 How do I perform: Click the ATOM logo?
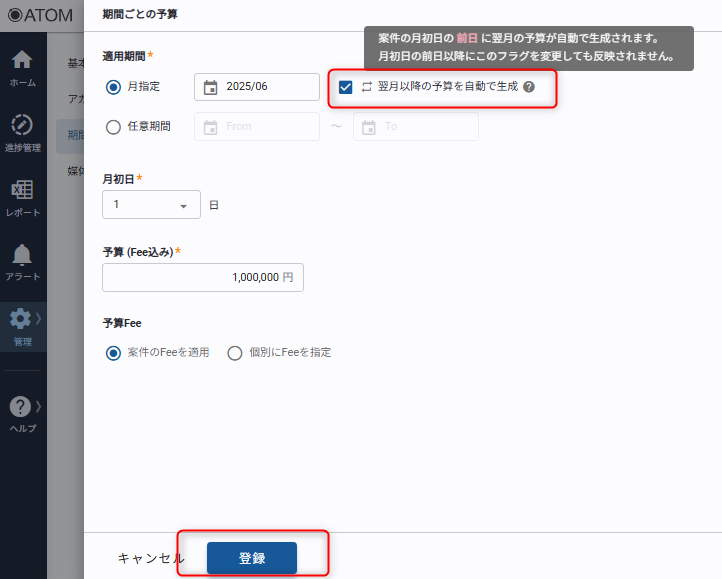pos(40,15)
